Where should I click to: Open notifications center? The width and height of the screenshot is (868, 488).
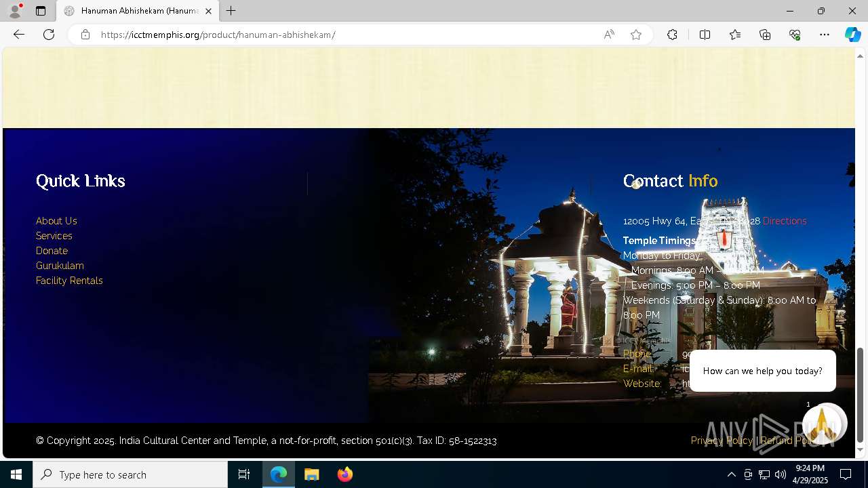(846, 474)
